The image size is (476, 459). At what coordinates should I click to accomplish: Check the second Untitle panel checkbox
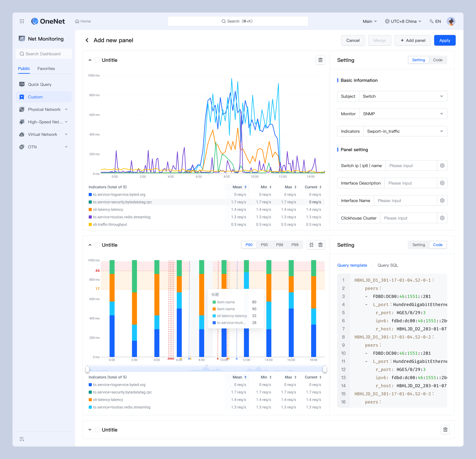click(x=97, y=245)
